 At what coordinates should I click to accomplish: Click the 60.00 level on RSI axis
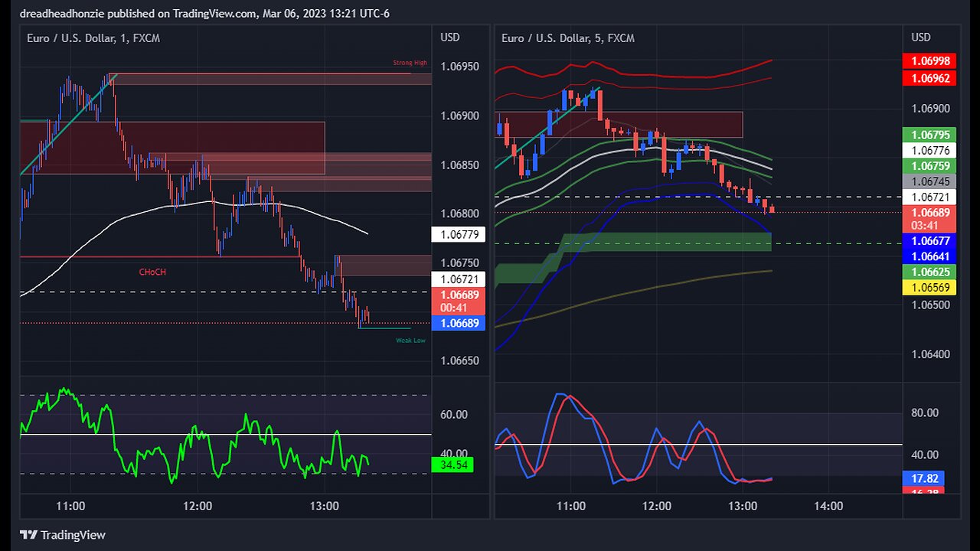[455, 415]
